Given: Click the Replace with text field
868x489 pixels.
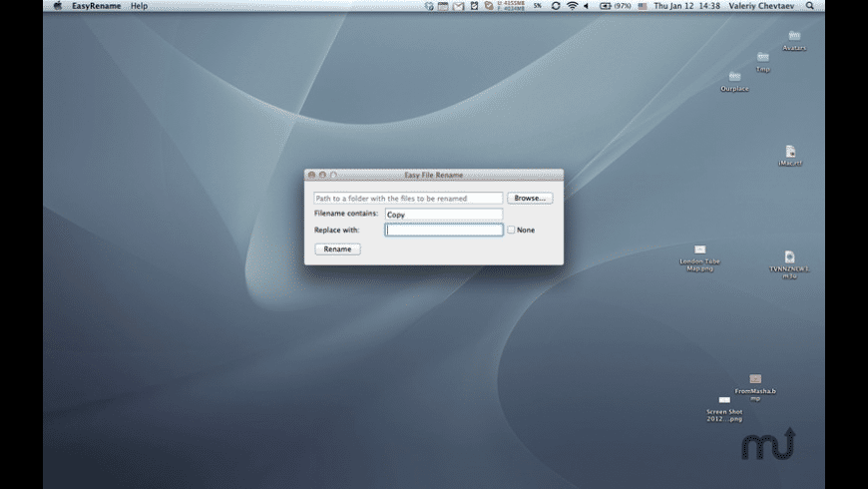Looking at the screenshot, I should pyautogui.click(x=444, y=230).
